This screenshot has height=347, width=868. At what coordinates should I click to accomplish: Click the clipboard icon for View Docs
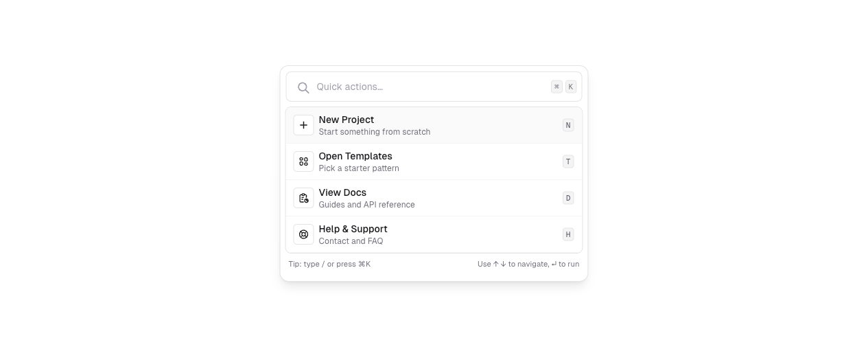[x=303, y=198]
